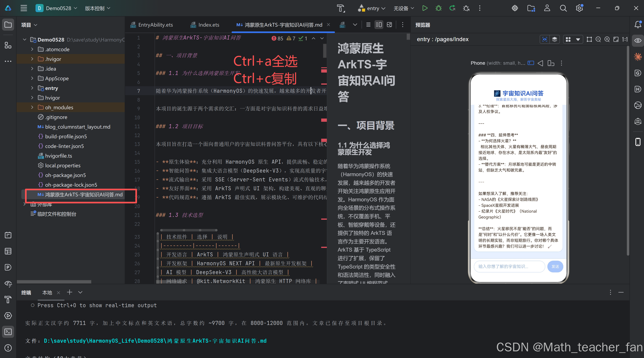Expand the entry module folder
The image size is (644, 358).
(32, 88)
